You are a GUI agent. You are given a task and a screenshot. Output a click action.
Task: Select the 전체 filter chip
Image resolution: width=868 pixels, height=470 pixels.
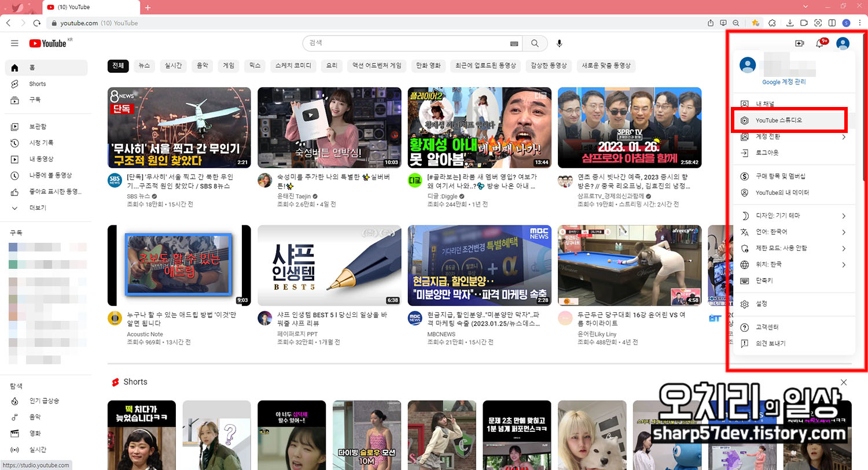click(118, 66)
